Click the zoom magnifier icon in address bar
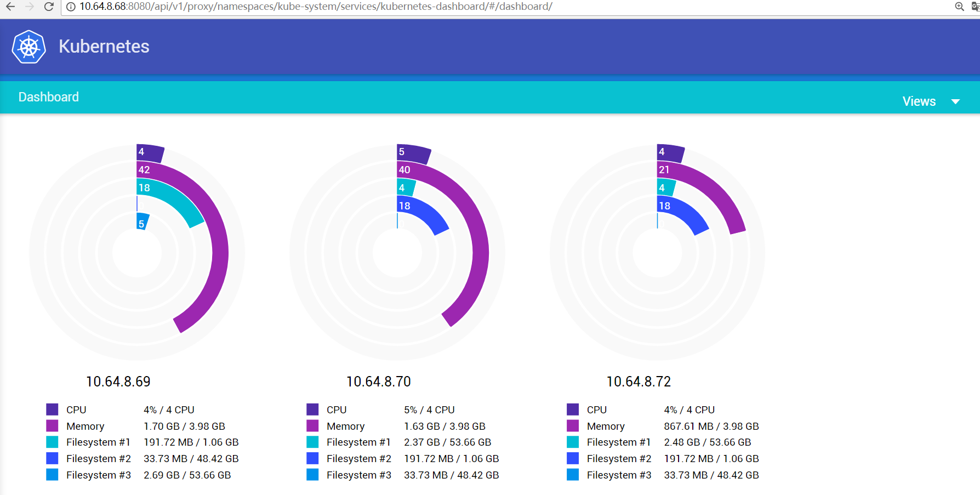This screenshot has height=495, width=980. tap(959, 7)
